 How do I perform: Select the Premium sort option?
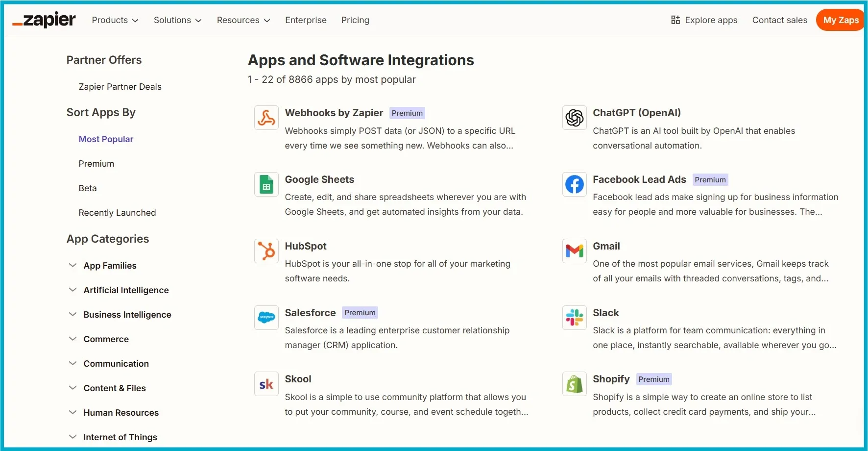point(96,163)
